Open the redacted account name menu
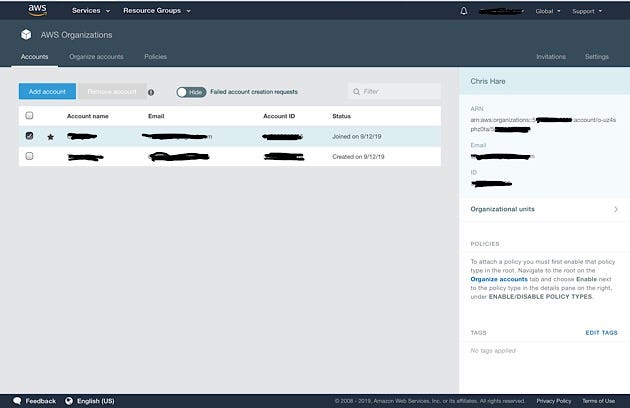Image resolution: width=630 pixels, height=408 pixels. [x=501, y=11]
